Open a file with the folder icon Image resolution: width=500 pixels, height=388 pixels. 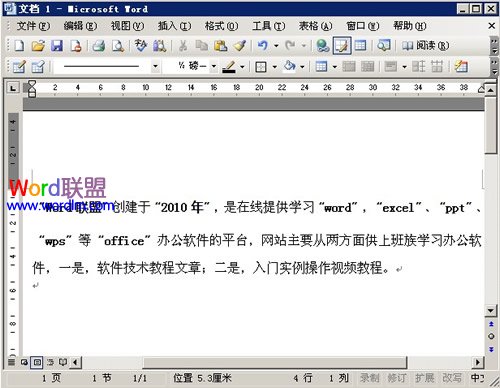pos(38,46)
